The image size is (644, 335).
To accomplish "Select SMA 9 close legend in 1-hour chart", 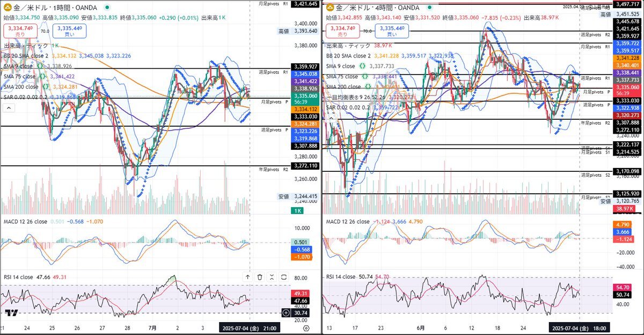I will pyautogui.click(x=19, y=66).
